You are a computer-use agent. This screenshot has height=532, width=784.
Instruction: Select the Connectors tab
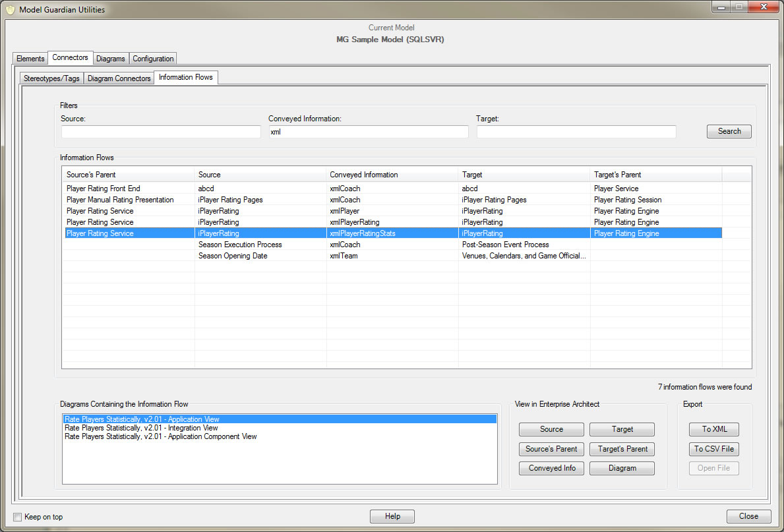(x=70, y=57)
